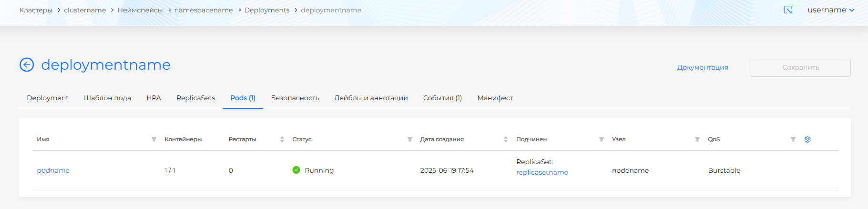Open the podname pod link
The width and height of the screenshot is (868, 209).
pos(53,170)
